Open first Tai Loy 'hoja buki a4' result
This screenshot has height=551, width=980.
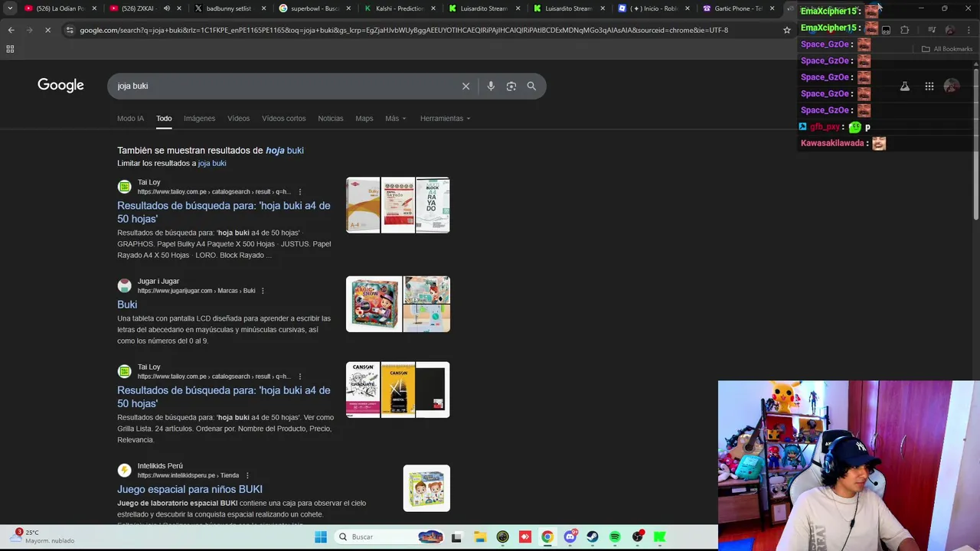pyautogui.click(x=224, y=212)
